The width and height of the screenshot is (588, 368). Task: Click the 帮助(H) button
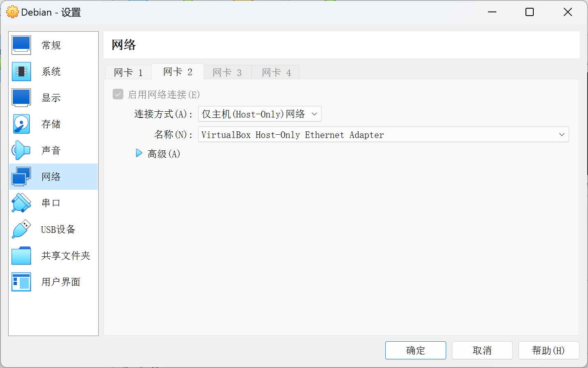coord(549,350)
